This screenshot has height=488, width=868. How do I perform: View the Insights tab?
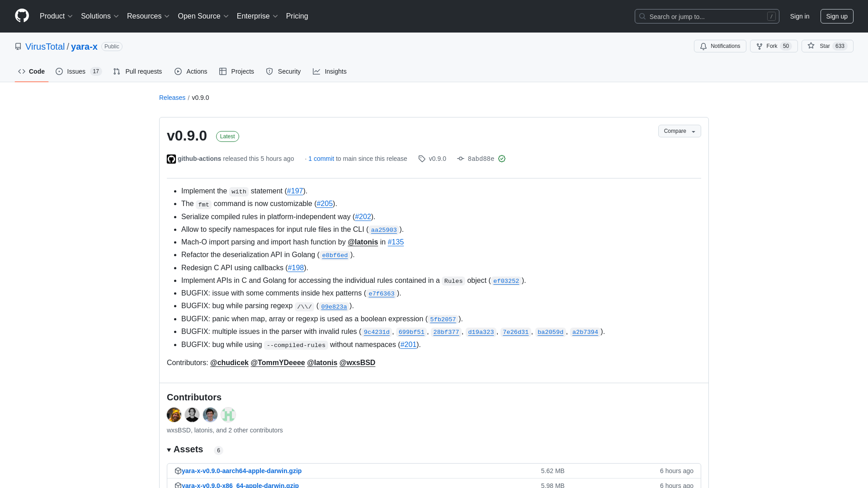(x=330, y=71)
